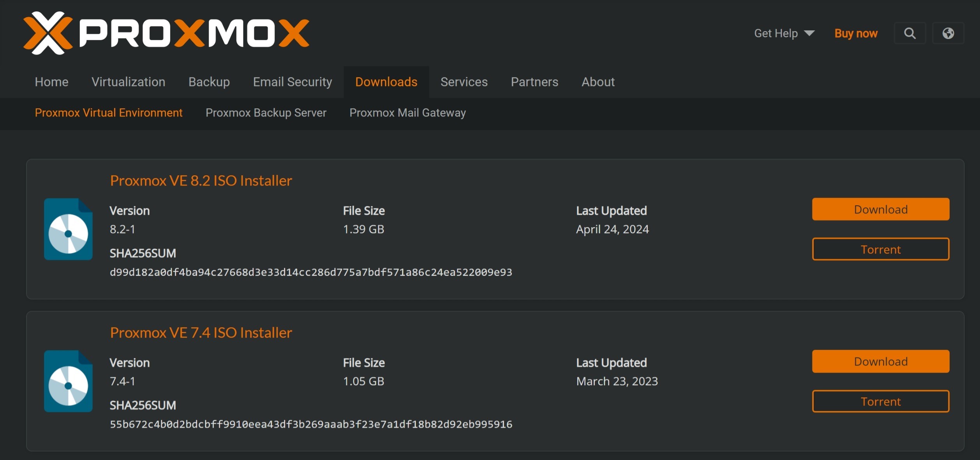Screen dimensions: 980x460
Task: Open the Virtualization menu
Action: pyautogui.click(x=129, y=82)
